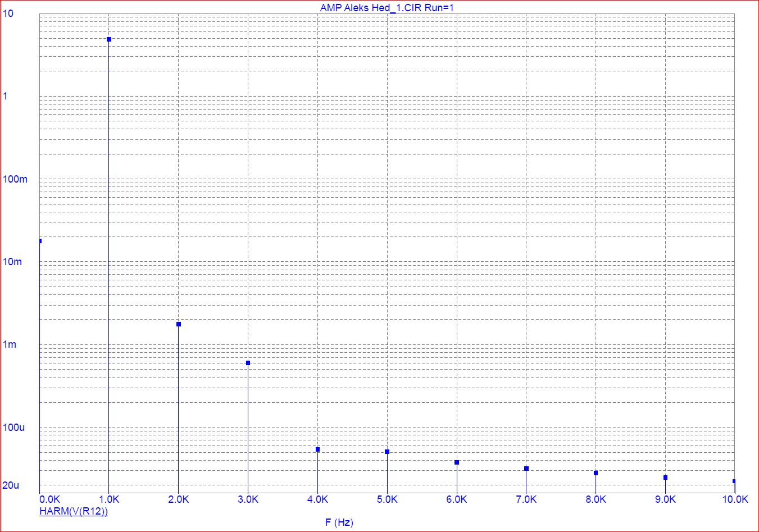
Task: Click the DC component marker at 0.0K
Action: pos(40,241)
